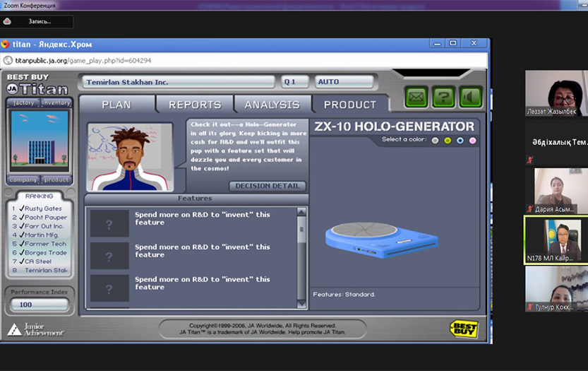This screenshot has height=371, width=588.
Task: Open the REPORTS tab
Action: [x=195, y=105]
